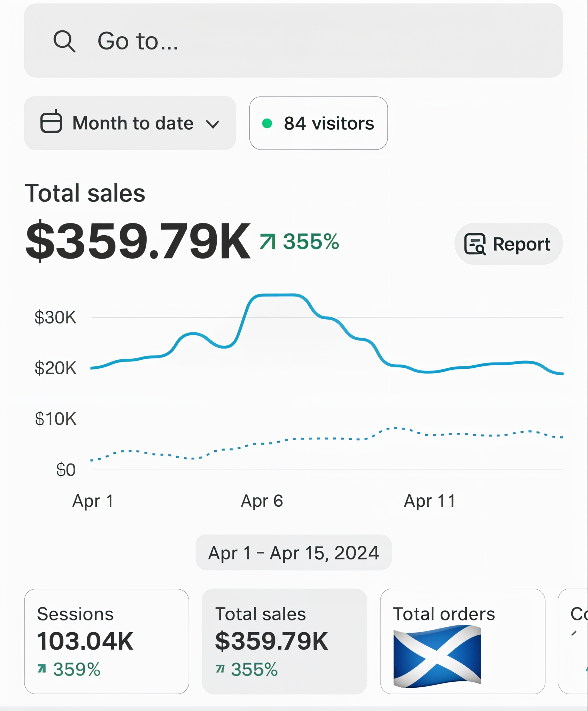Open the Sessions metric card

tap(107, 641)
